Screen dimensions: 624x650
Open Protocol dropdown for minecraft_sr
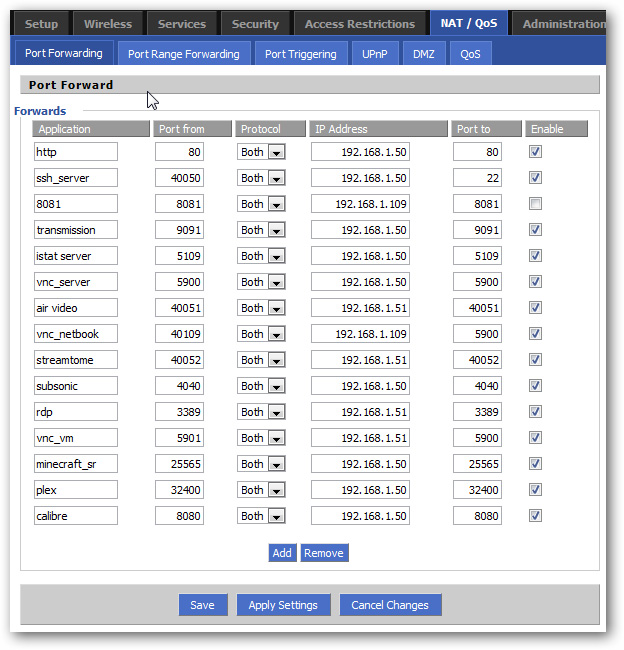coord(261,464)
